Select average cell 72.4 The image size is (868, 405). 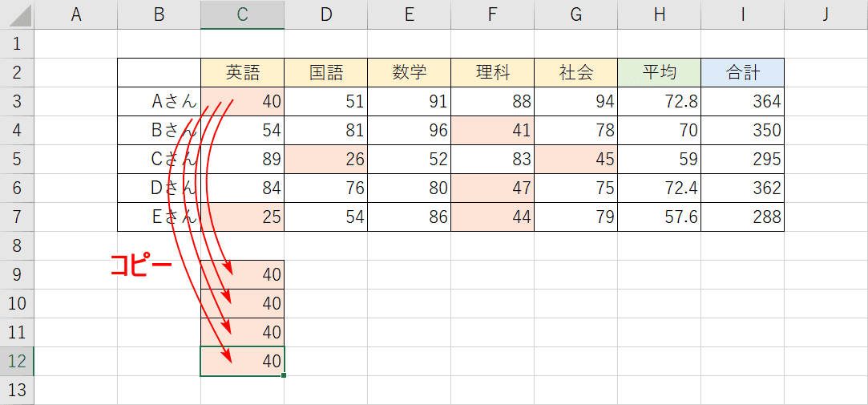pos(660,188)
